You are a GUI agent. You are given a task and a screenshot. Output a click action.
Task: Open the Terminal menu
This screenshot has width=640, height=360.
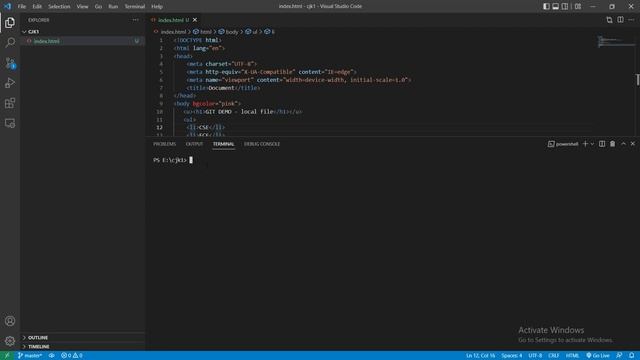click(x=135, y=6)
